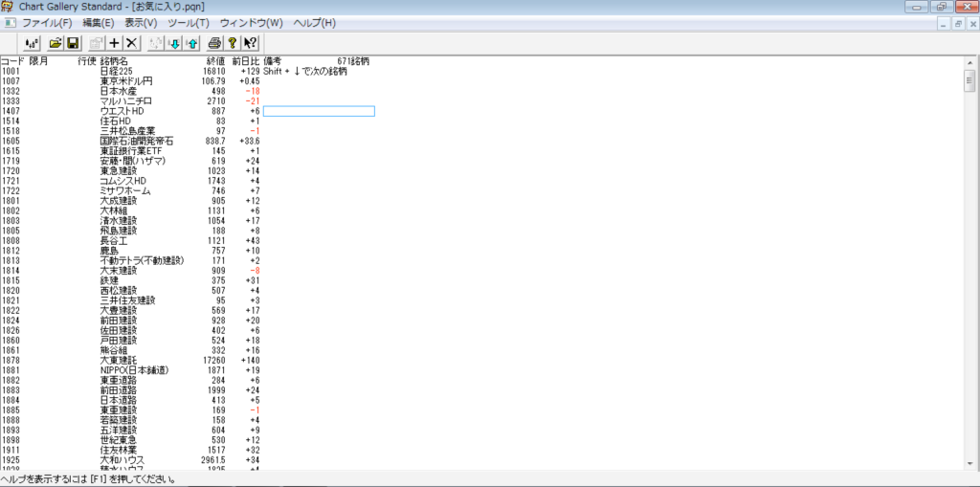Select the 長谷工 row
Viewport: 980px width, 487px height.
tap(130, 241)
